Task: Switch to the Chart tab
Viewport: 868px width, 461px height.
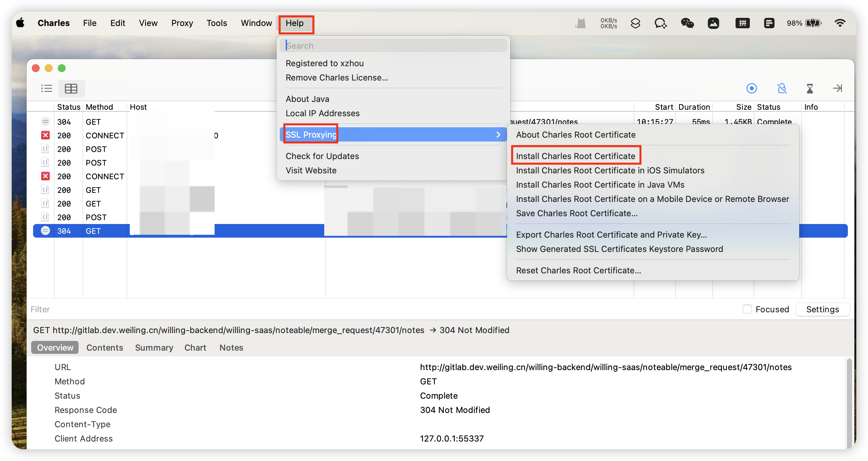Action: click(195, 347)
